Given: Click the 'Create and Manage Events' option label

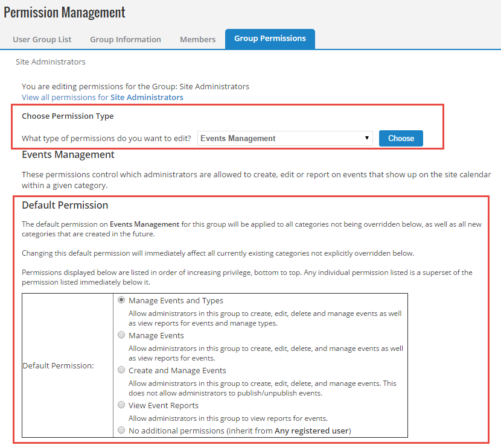Looking at the screenshot, I should 177,370.
